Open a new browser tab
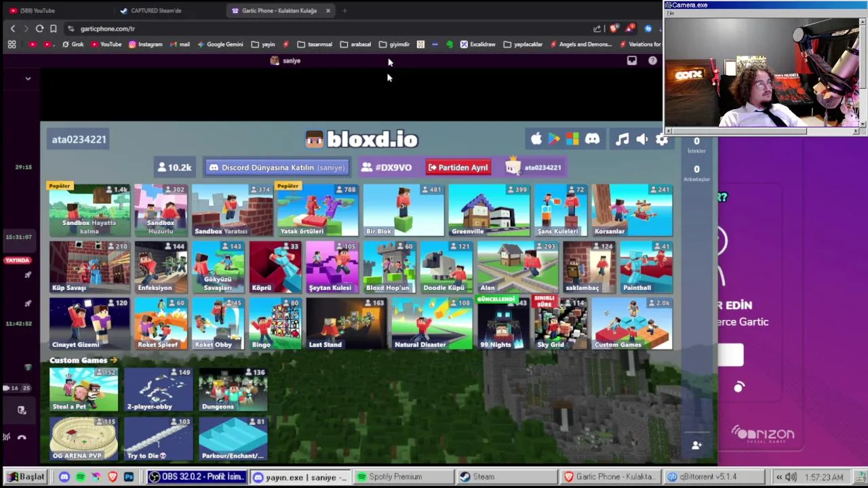This screenshot has width=868, height=488. tap(344, 10)
